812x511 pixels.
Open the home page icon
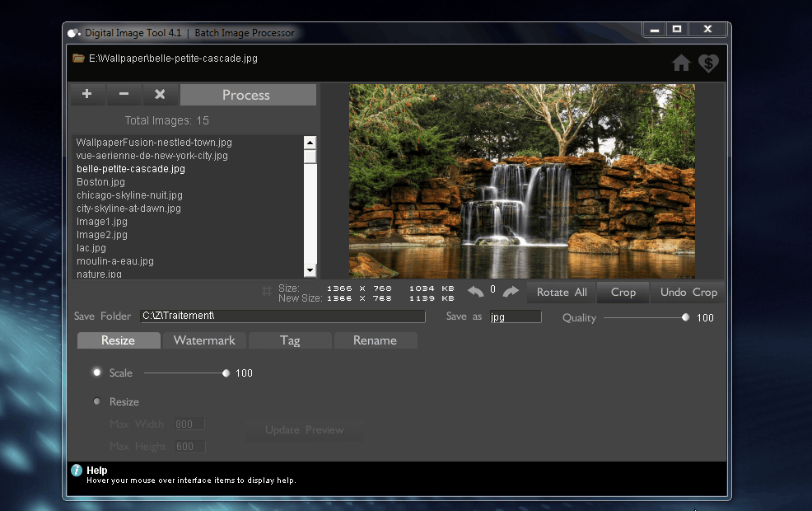point(682,63)
